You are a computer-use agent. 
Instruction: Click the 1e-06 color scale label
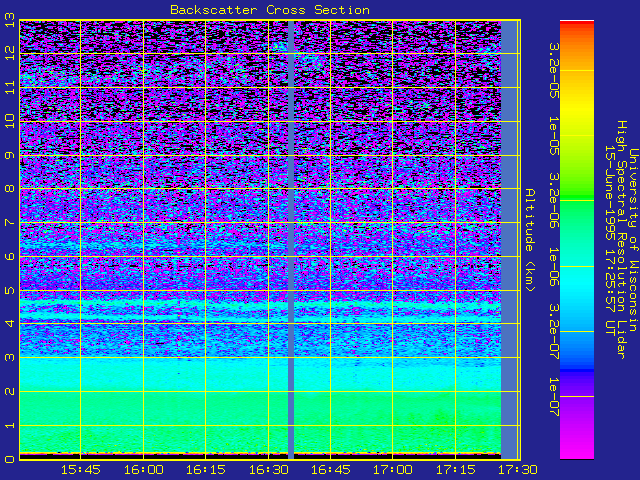pyautogui.click(x=553, y=266)
